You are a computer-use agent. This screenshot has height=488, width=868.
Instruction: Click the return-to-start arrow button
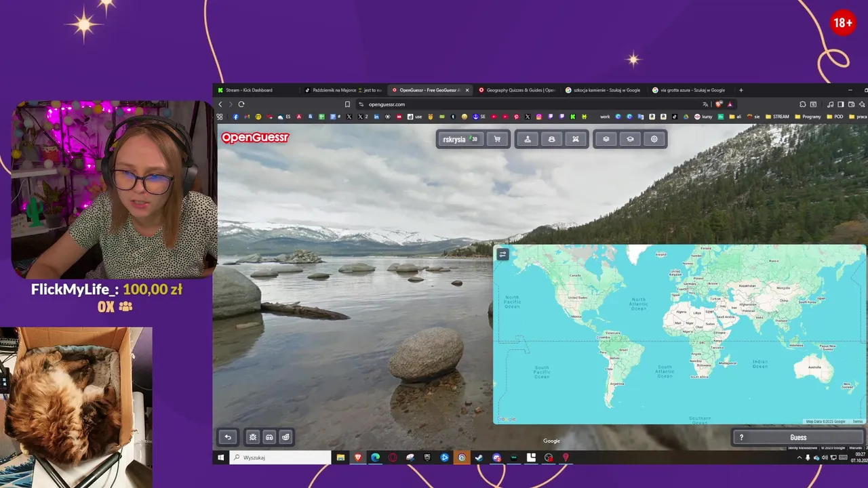(x=228, y=437)
